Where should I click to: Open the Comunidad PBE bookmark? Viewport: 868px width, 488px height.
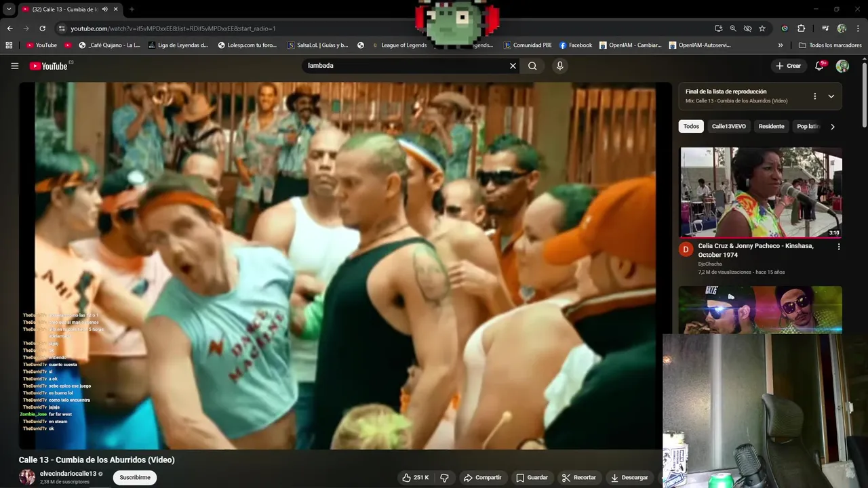(528, 45)
